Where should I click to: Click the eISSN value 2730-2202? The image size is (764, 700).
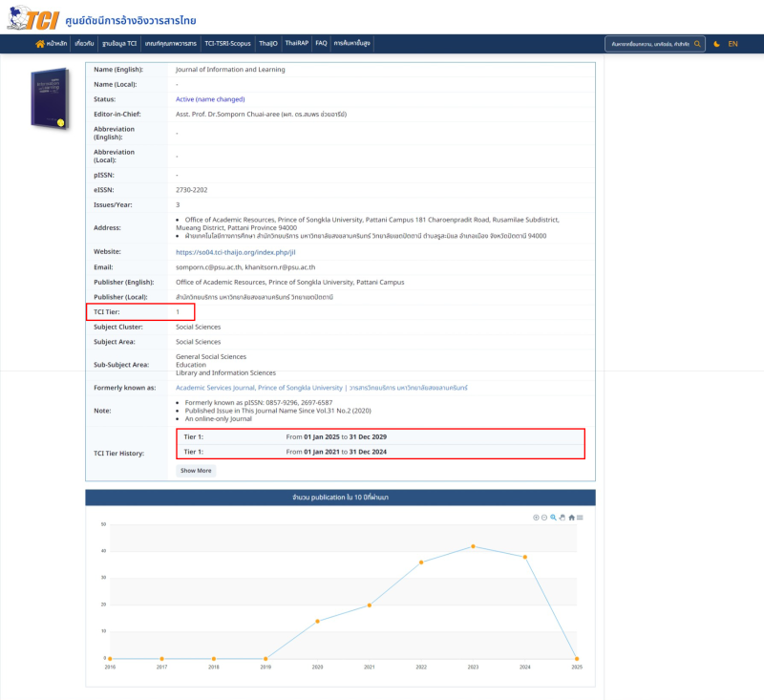tap(192, 190)
